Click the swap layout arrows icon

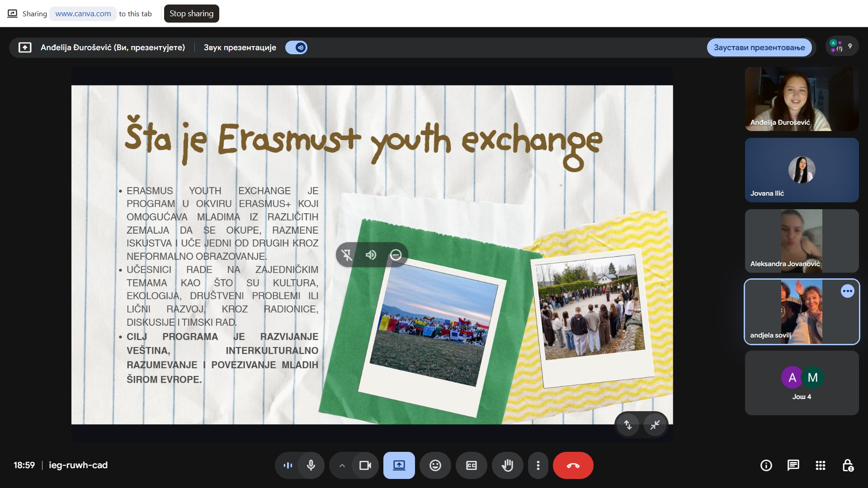click(628, 425)
